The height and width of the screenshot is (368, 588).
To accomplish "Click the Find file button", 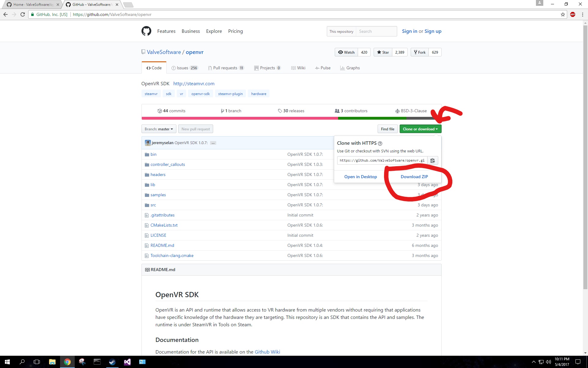I will (387, 129).
